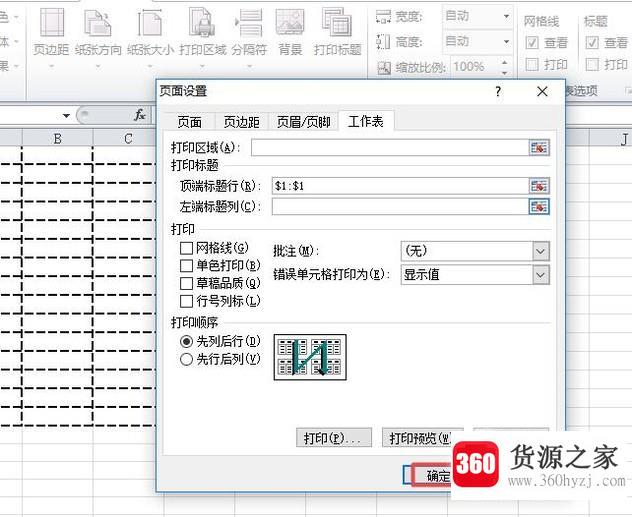Close the 页面设置 dialog
The width and height of the screenshot is (632, 517).
(x=542, y=91)
